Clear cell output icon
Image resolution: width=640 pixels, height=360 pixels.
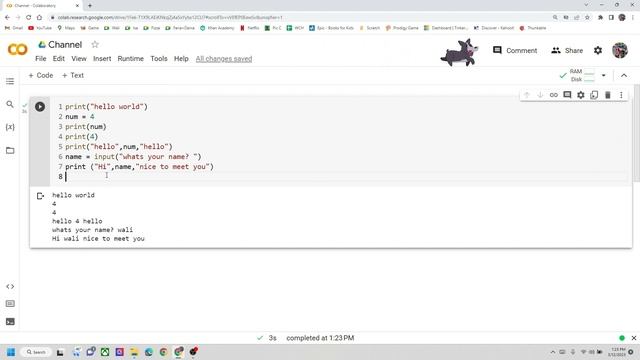(x=40, y=196)
